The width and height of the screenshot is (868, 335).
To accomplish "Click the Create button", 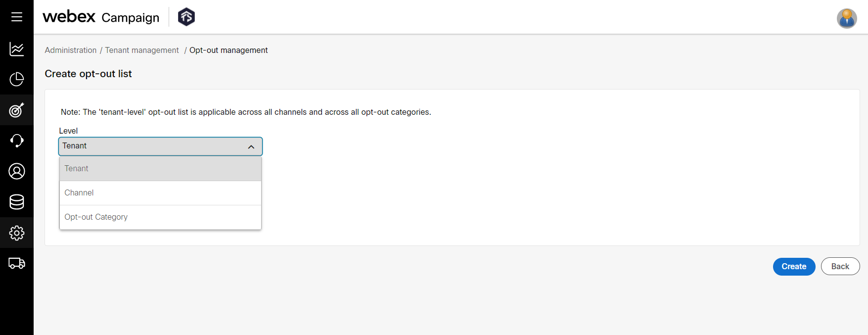I will (793, 266).
